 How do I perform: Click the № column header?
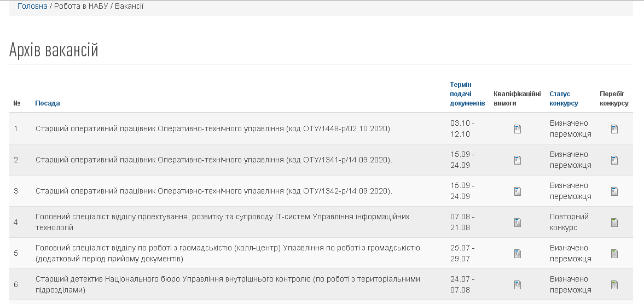17,103
